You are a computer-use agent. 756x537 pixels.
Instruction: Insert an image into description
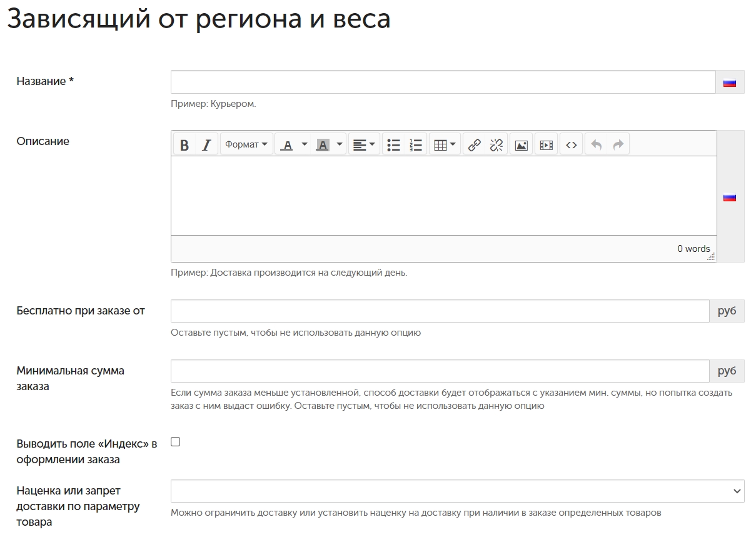point(521,144)
